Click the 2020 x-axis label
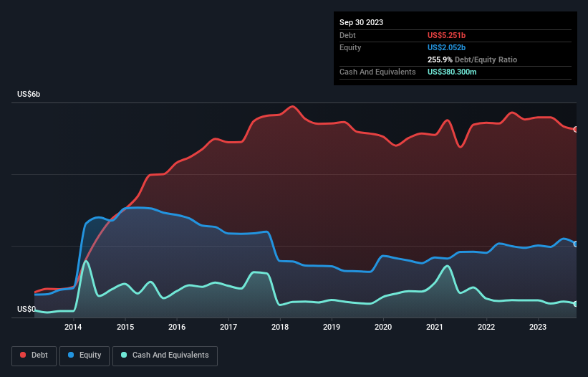The image size is (588, 377). pyautogui.click(x=383, y=327)
